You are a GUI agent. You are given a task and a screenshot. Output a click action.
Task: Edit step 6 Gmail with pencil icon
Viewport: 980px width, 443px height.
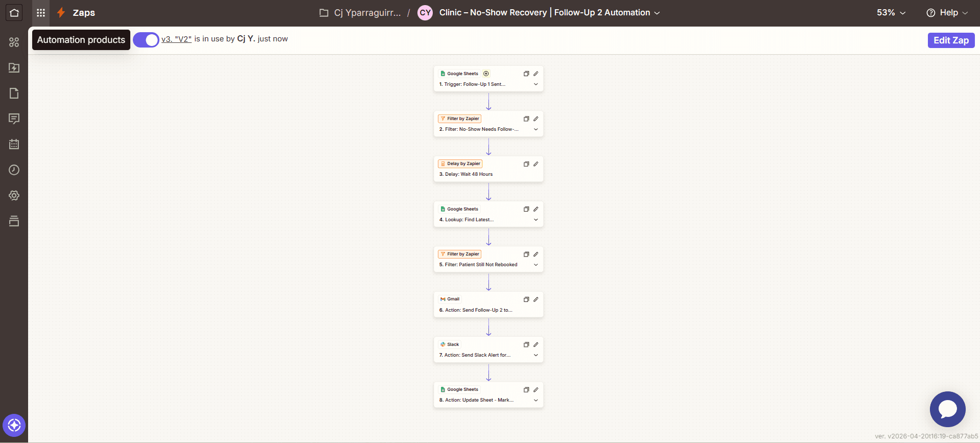point(536,299)
